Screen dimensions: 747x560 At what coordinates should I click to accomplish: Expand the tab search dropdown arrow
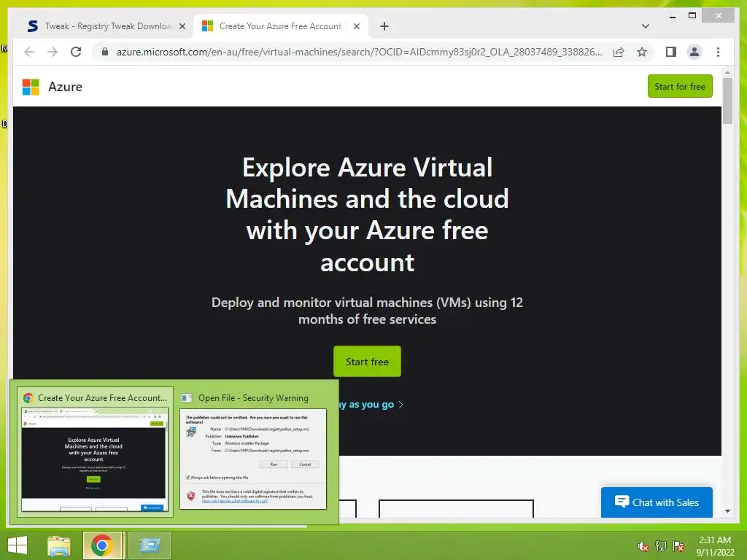click(x=645, y=26)
